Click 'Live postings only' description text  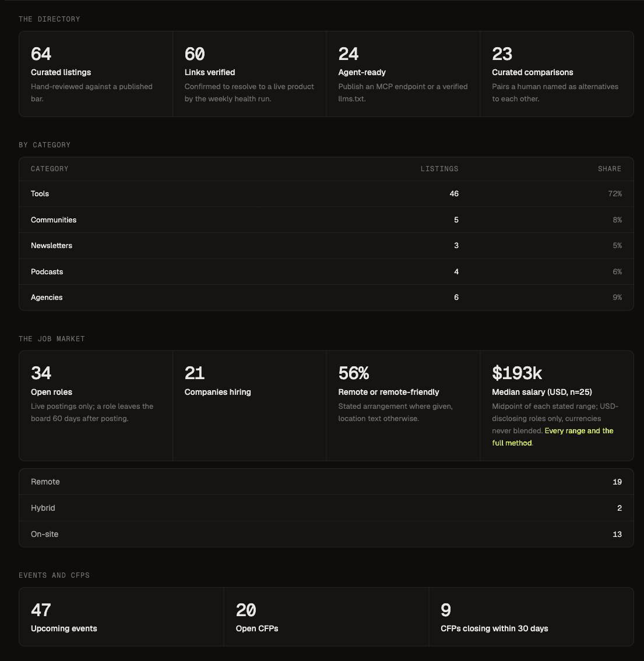[x=92, y=412]
